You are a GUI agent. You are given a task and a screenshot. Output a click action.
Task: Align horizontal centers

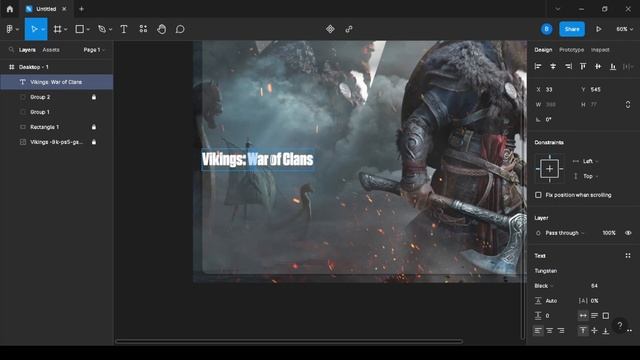[553, 66]
